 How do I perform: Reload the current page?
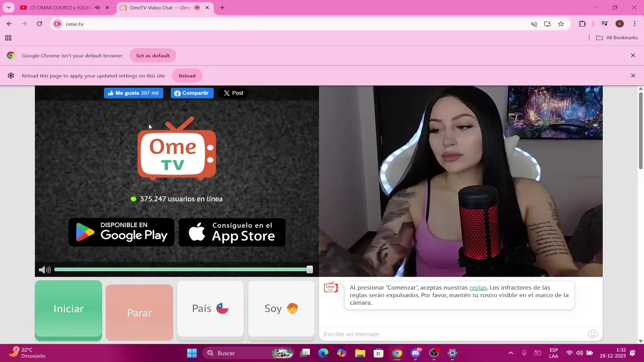pos(39,24)
